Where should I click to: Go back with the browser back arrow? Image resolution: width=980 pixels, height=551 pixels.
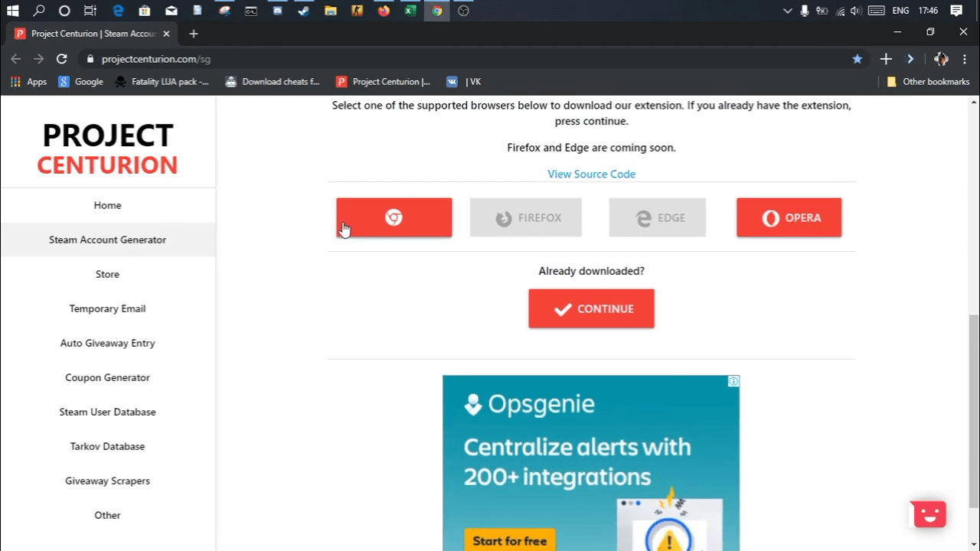tap(15, 59)
